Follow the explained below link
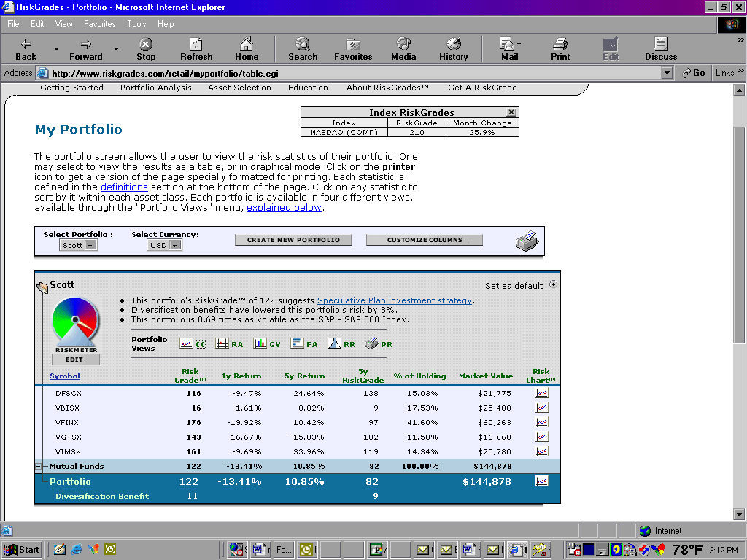The height and width of the screenshot is (560, 747). click(284, 208)
